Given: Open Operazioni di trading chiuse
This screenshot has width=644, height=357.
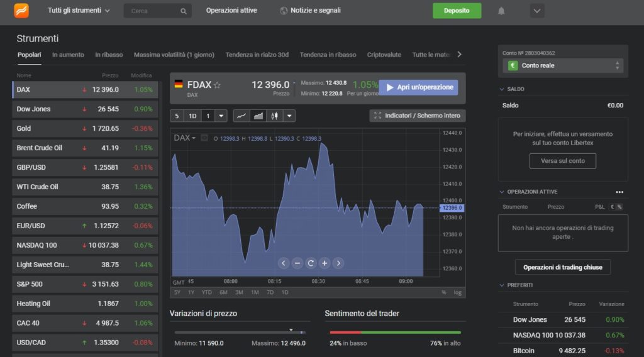Looking at the screenshot, I should (x=563, y=267).
